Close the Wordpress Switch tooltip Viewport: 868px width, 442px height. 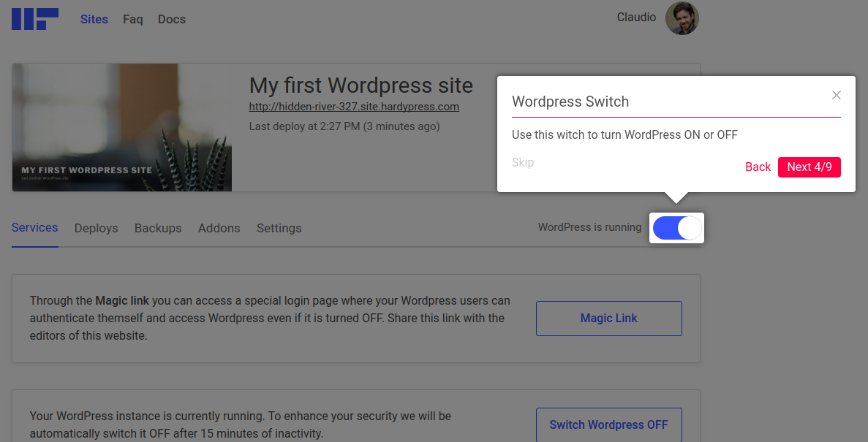point(837,95)
